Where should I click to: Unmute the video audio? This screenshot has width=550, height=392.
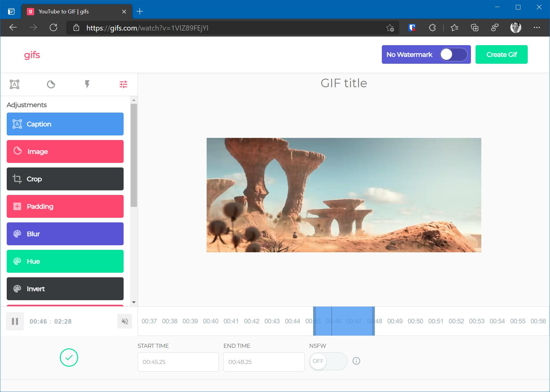(x=125, y=321)
